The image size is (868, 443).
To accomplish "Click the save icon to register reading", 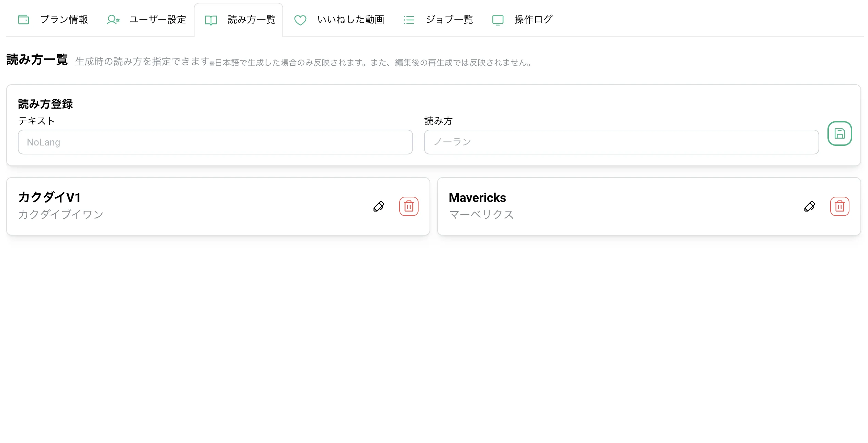I will [x=839, y=133].
